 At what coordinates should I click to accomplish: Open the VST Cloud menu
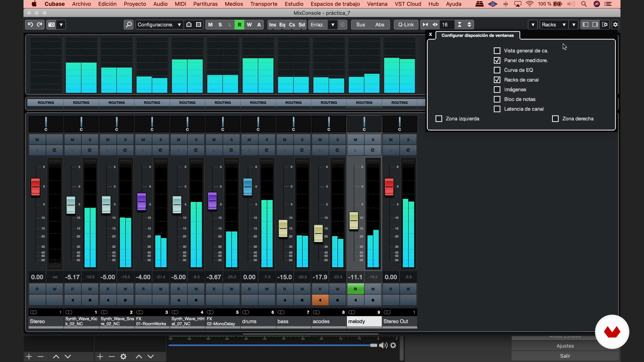pos(408,4)
